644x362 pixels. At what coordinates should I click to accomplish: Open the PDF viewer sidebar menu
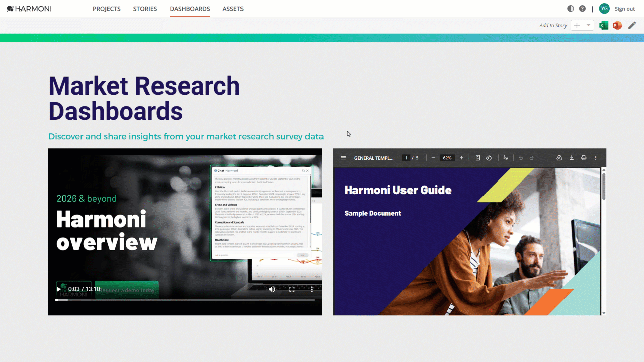coord(344,158)
